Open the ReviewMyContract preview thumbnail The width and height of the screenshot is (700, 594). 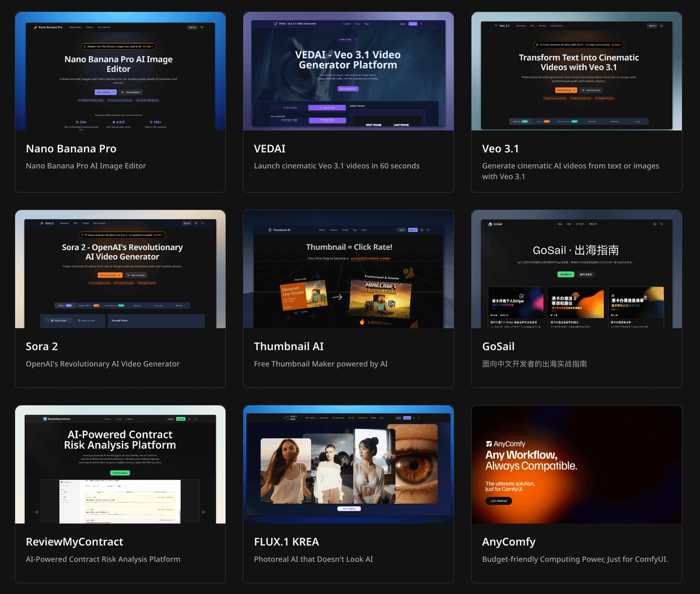coord(120,465)
